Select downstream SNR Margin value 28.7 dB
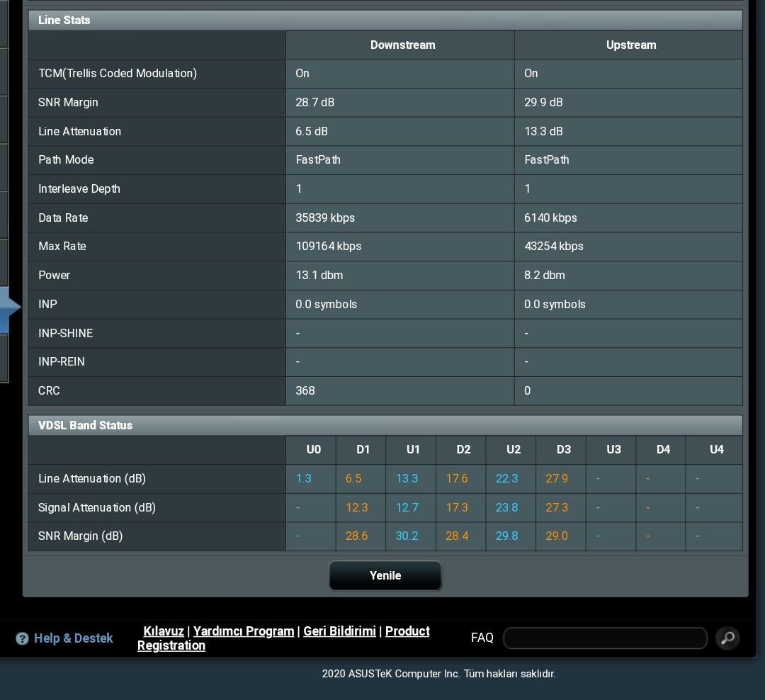Viewport: 765px width, 700px height. point(314,102)
